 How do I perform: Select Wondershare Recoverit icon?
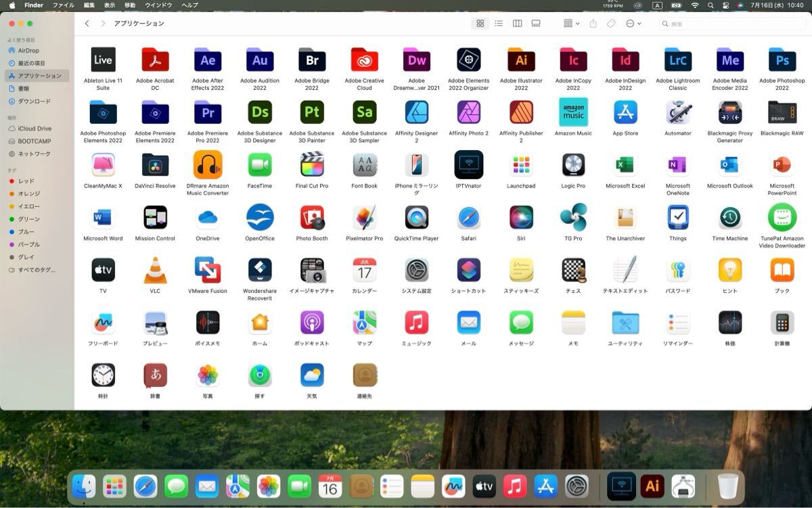(260, 270)
